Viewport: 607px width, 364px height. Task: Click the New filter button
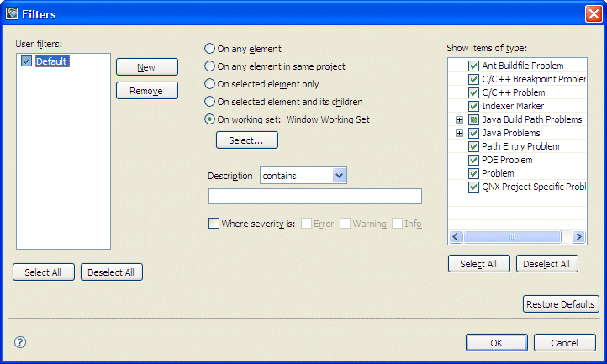pos(146,67)
